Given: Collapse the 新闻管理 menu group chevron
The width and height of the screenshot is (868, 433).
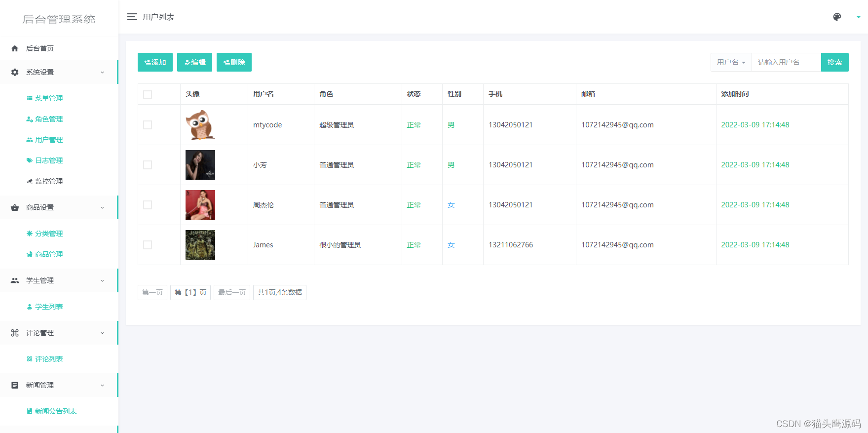Looking at the screenshot, I should pyautogui.click(x=103, y=386).
